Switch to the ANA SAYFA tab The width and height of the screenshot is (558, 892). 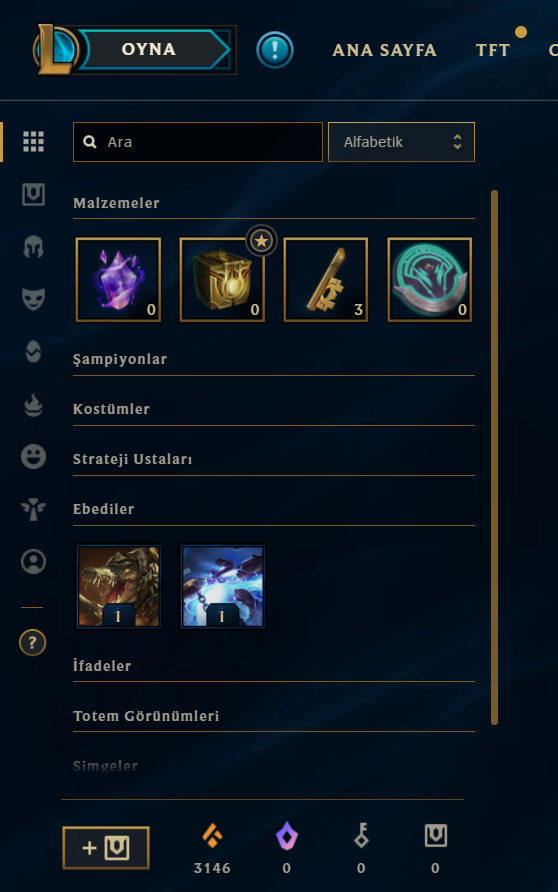385,50
